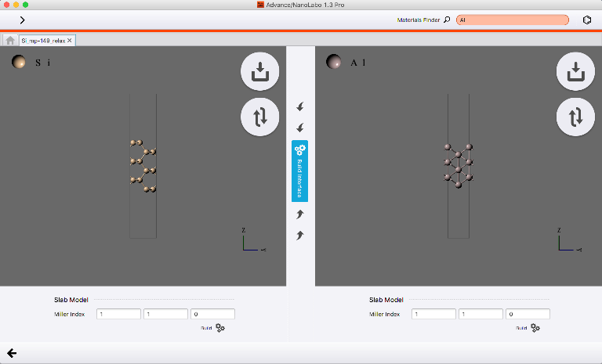Open the hexagon icon at top right

586,20
